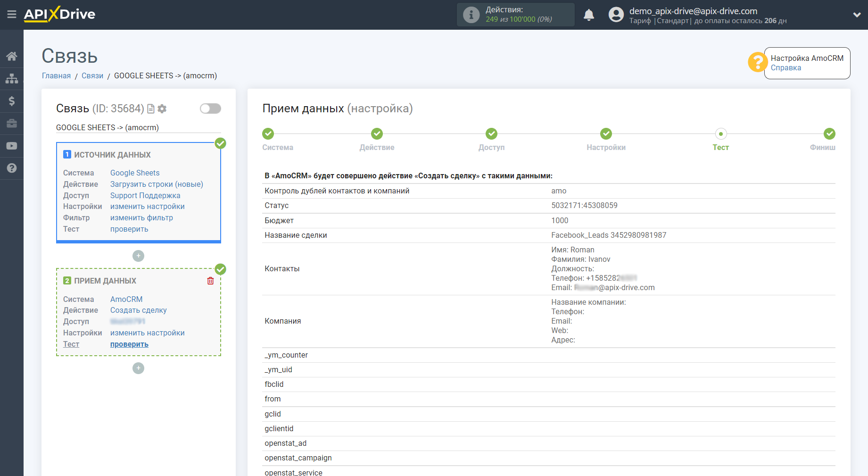Open AmoCRM system link
Screen dimensions: 868x476
tap(126, 299)
